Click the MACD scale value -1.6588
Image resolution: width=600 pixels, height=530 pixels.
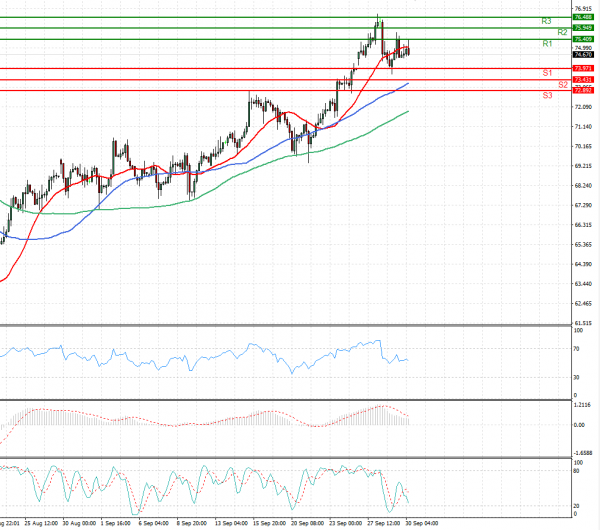coord(582,453)
